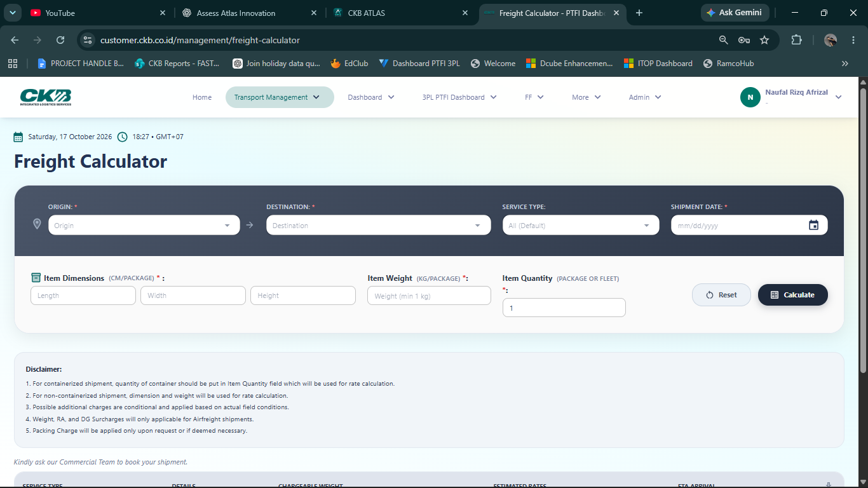Focus the Item Quantity field
868x488 pixels.
(564, 308)
